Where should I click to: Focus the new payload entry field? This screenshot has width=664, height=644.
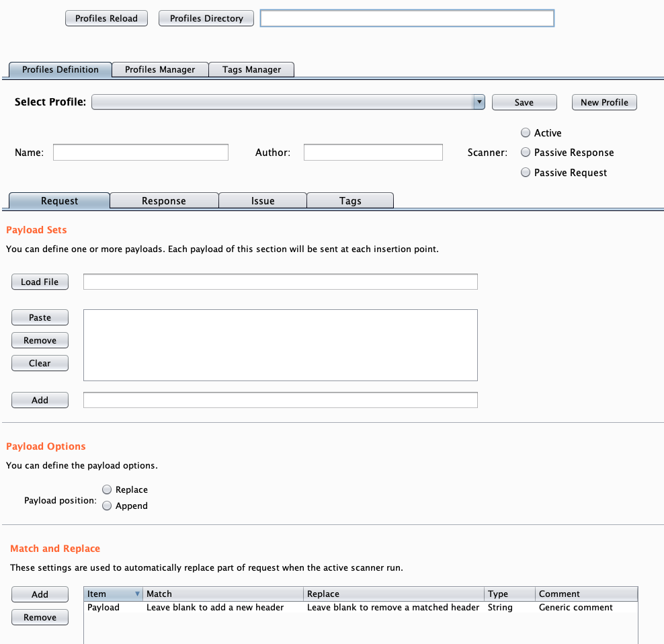tap(280, 400)
